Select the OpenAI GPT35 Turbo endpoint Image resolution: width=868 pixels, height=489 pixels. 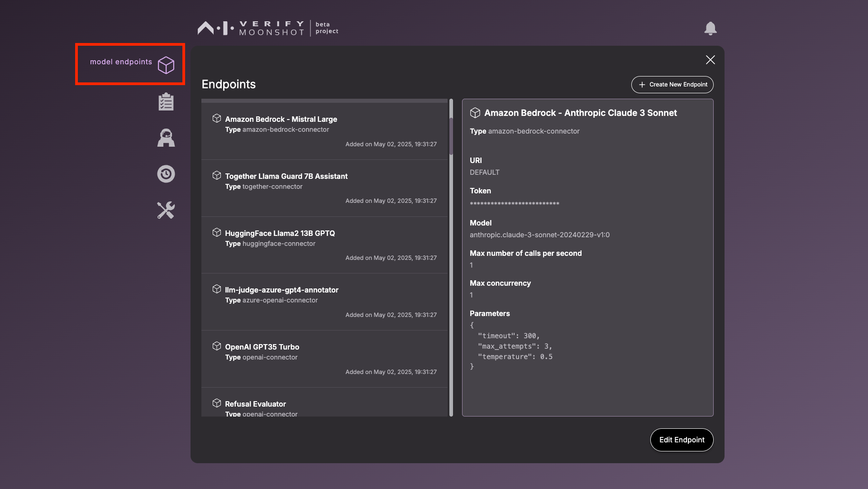pyautogui.click(x=324, y=359)
